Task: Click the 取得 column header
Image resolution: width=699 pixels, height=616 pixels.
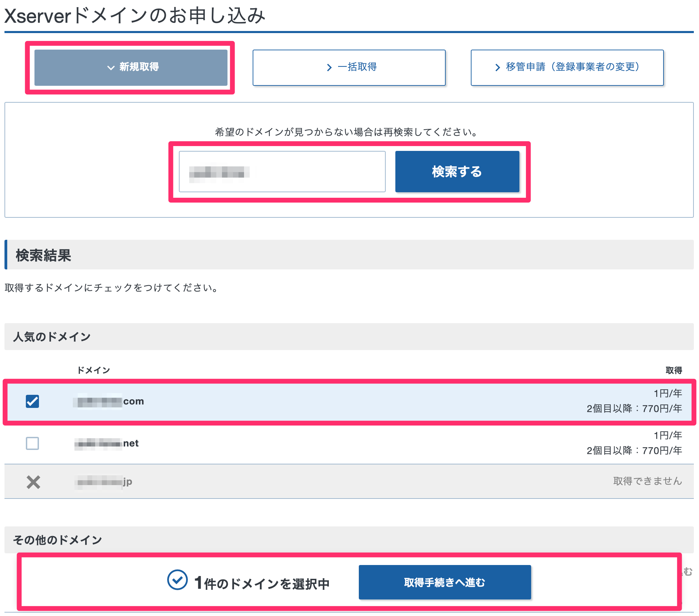Action: pos(673,370)
